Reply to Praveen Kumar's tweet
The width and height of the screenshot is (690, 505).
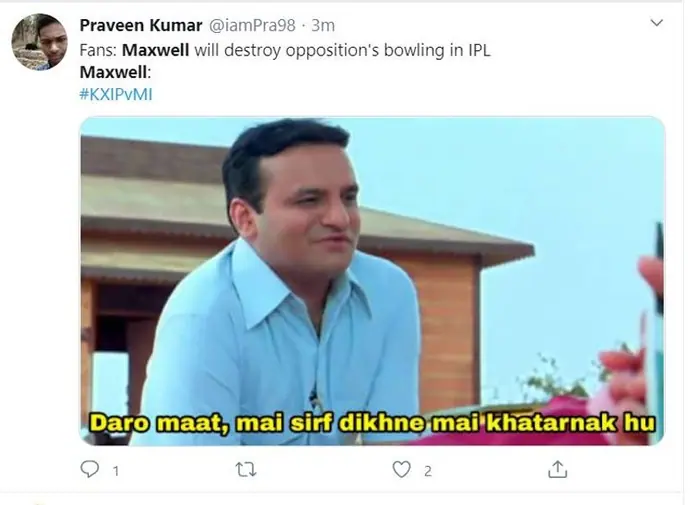point(90,469)
